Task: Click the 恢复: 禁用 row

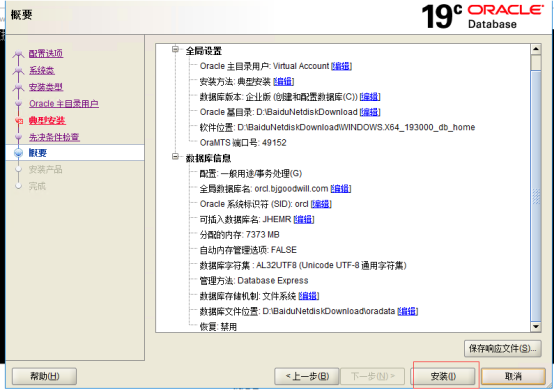Action: pyautogui.click(x=218, y=327)
